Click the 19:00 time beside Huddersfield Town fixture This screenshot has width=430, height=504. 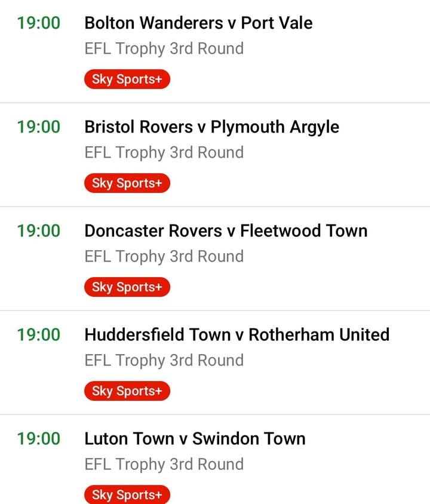tap(39, 335)
